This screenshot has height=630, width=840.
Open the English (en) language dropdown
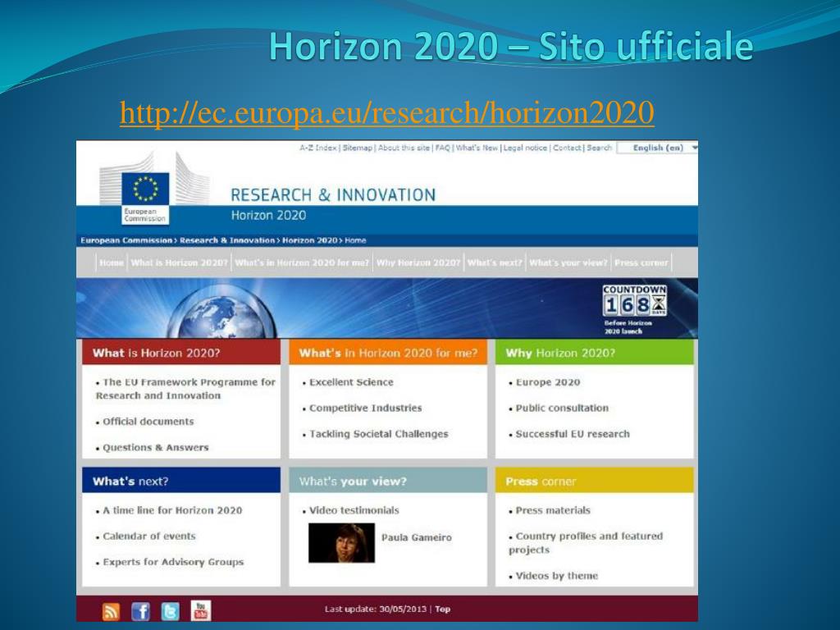click(x=658, y=148)
